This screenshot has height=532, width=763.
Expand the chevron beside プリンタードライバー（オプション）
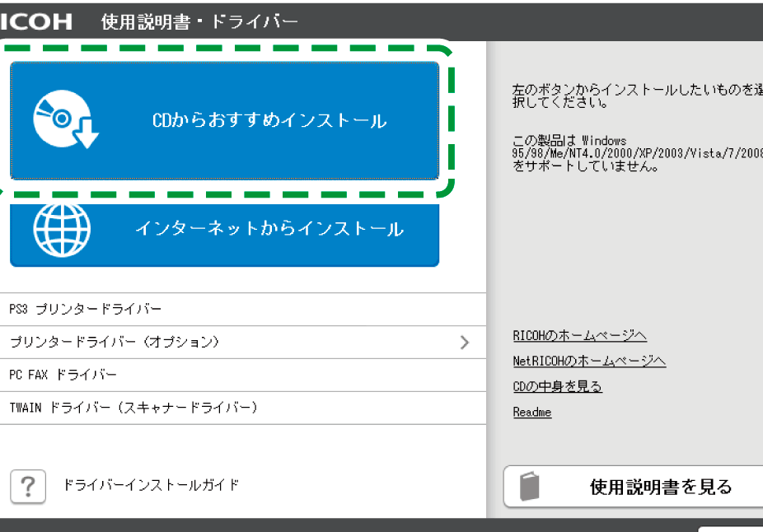[465, 342]
